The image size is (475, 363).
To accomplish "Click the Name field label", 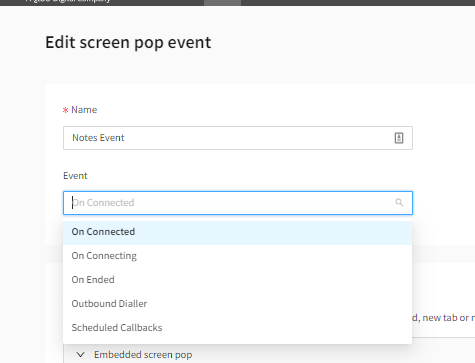I will pos(84,110).
